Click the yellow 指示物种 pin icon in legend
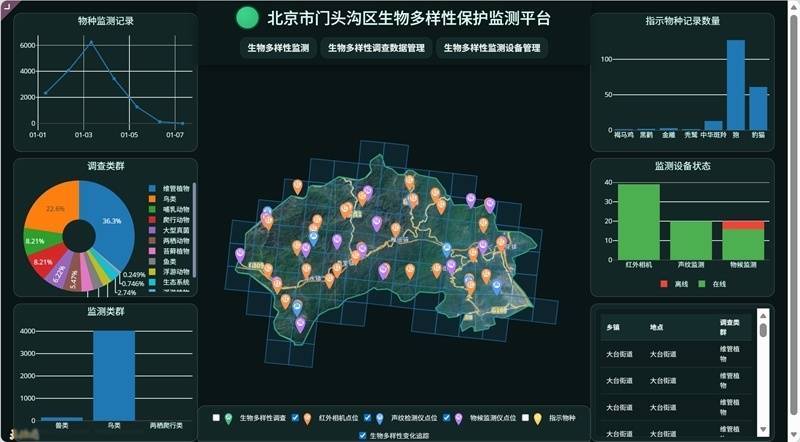Image resolution: width=800 pixels, height=442 pixels. (x=538, y=419)
